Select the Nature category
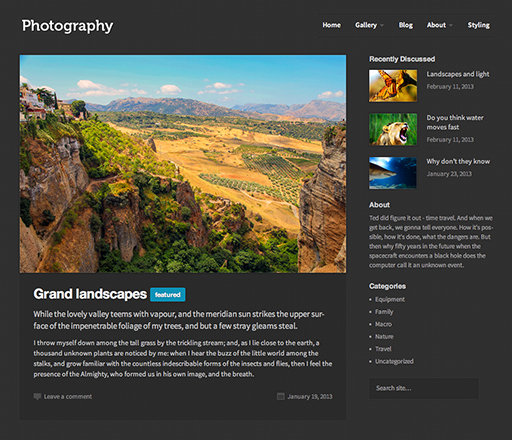The image size is (512, 440). 384,337
